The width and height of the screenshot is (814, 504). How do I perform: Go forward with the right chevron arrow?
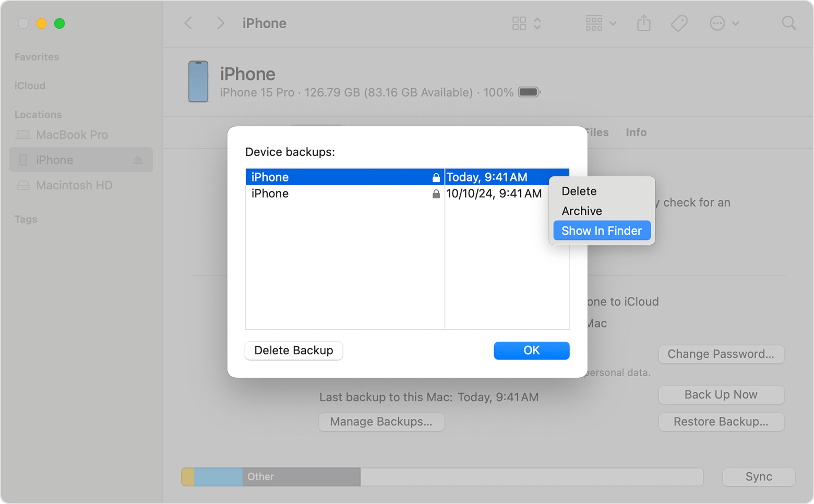[220, 23]
